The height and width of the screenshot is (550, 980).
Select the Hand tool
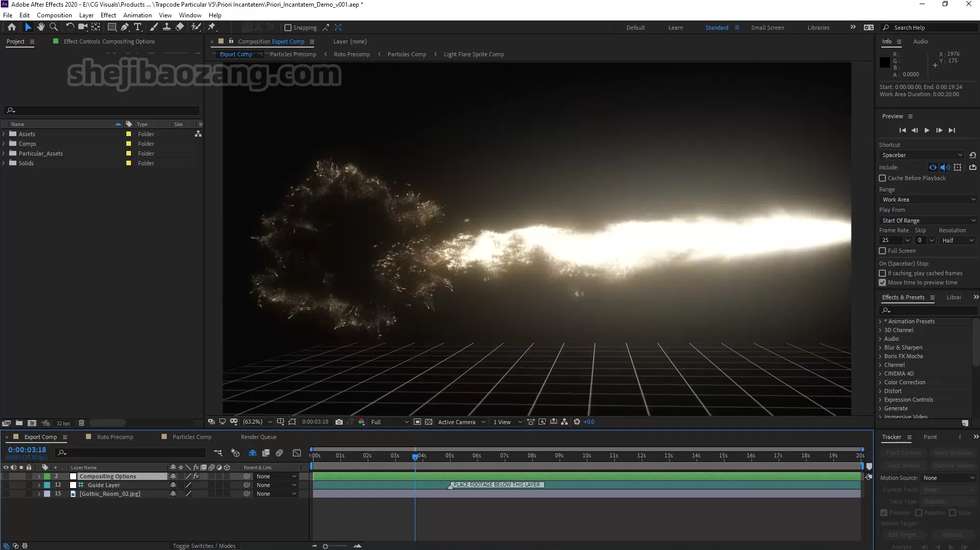(x=40, y=27)
